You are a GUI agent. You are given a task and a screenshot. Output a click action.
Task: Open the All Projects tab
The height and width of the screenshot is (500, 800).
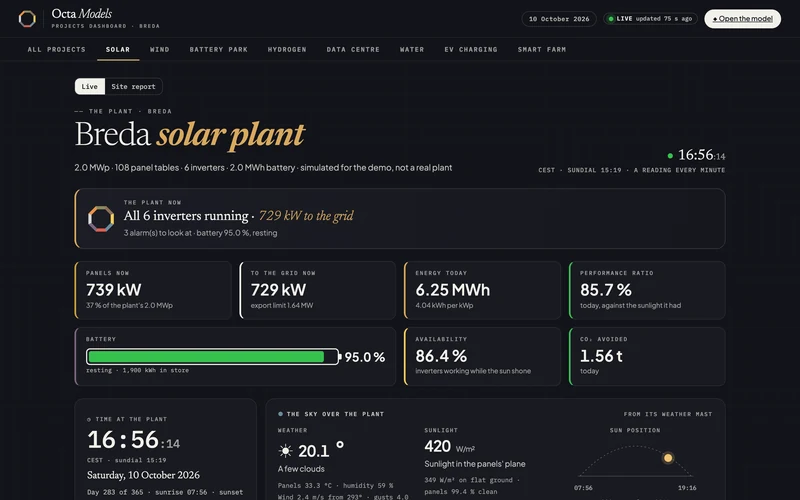(57, 49)
